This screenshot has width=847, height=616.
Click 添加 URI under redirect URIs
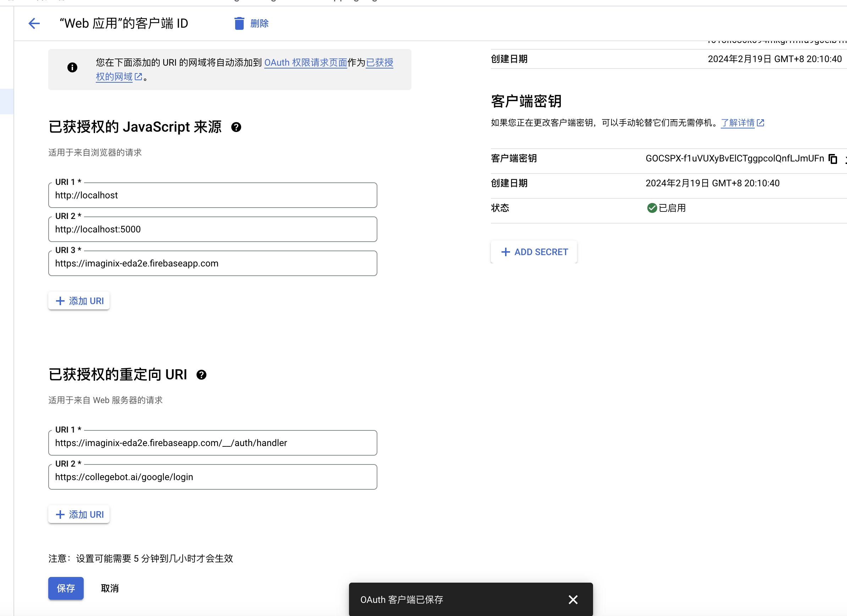[79, 515]
